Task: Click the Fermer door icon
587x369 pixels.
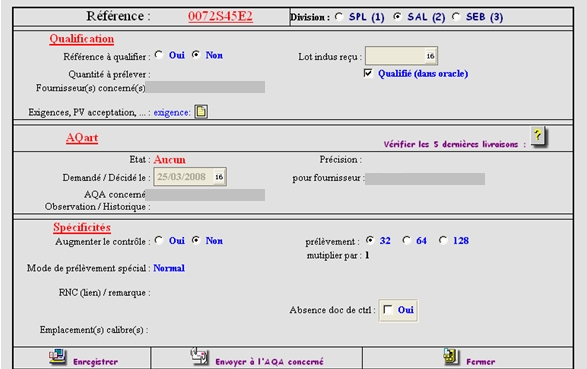Action: click(451, 357)
